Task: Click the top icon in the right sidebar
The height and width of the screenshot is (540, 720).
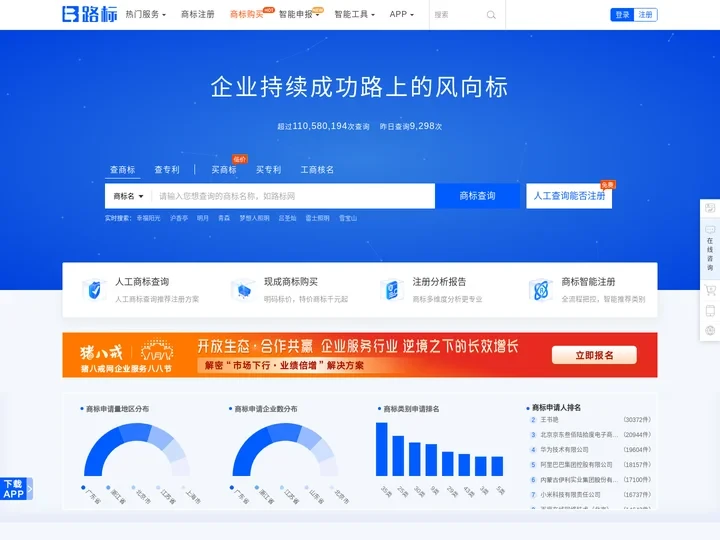Action: pyautogui.click(x=710, y=208)
